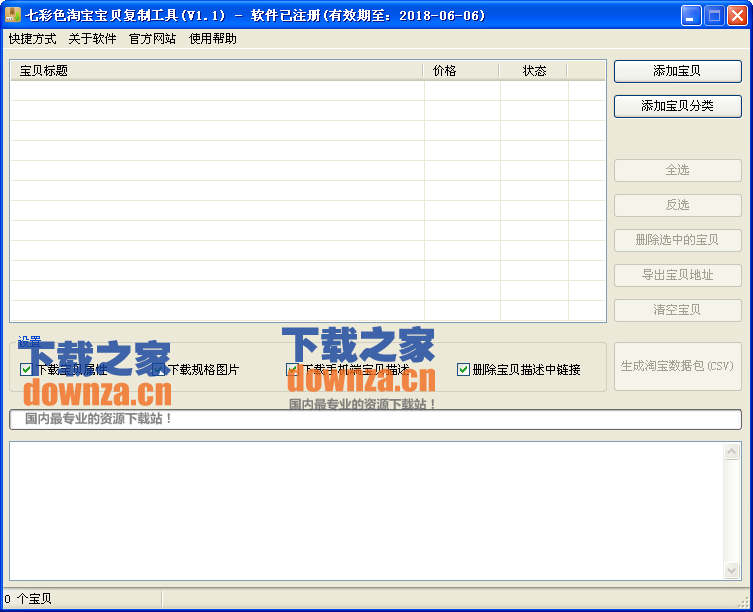Click the 添加宝贝 button
Screen dimensions: 753x612
(x=678, y=71)
